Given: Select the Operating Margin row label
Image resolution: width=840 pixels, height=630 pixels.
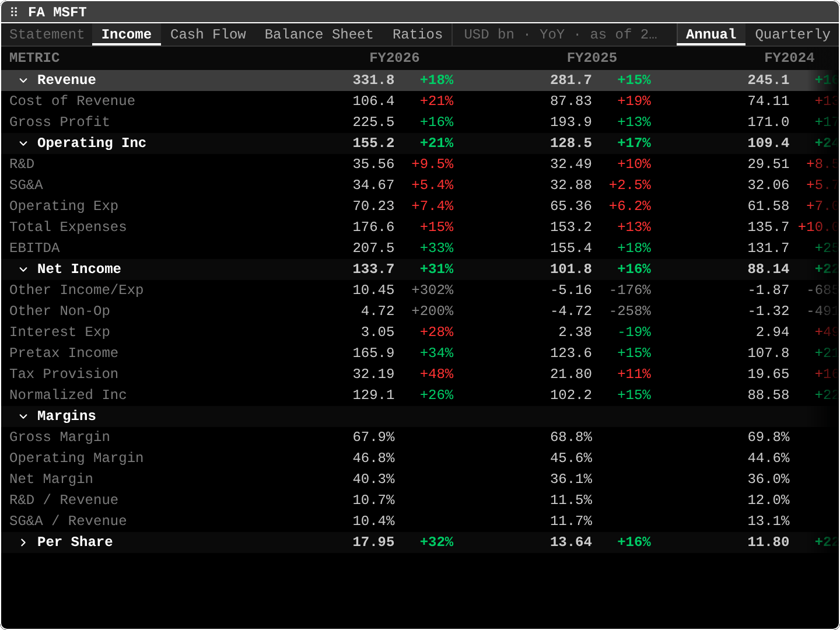Looking at the screenshot, I should 76,458.
